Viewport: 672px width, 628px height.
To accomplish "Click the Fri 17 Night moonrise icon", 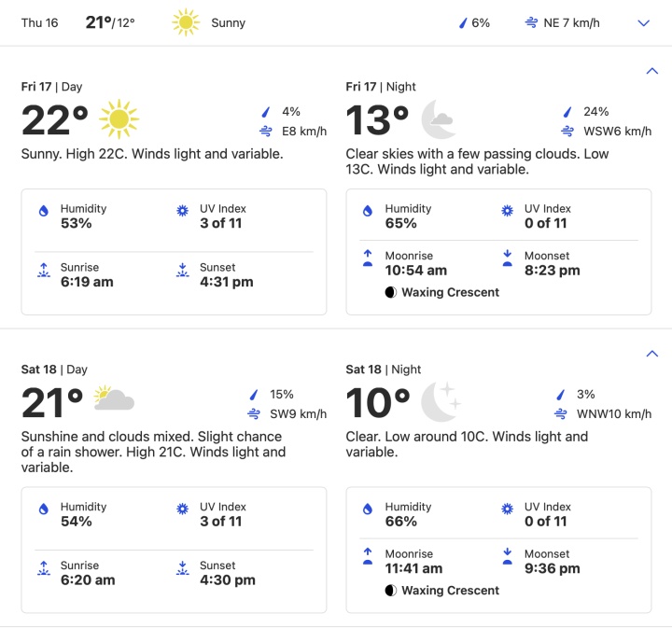I will pyautogui.click(x=368, y=258).
